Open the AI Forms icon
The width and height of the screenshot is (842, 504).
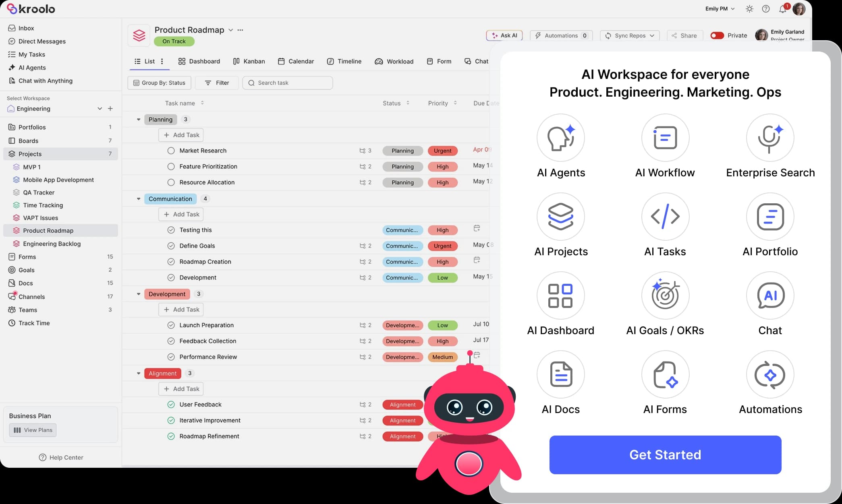(665, 374)
